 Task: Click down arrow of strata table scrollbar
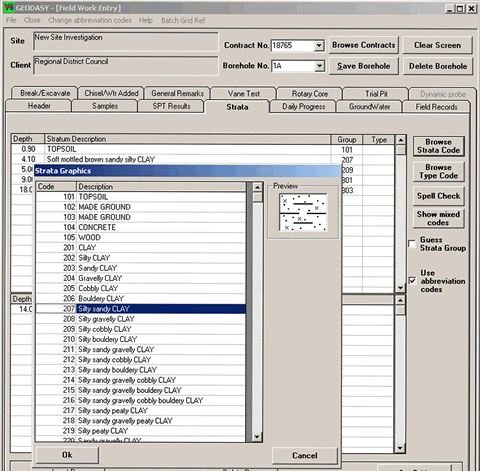pyautogui.click(x=401, y=288)
